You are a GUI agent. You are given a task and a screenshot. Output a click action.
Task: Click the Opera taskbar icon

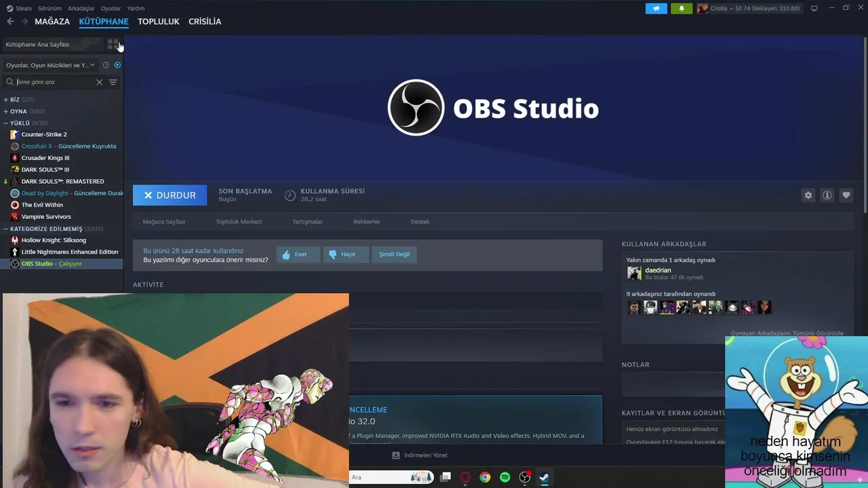click(x=465, y=477)
